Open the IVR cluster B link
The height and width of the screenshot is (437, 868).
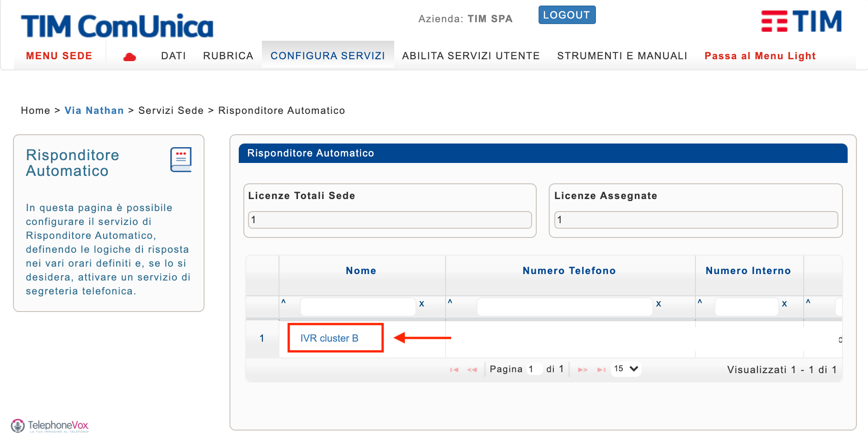(x=329, y=338)
